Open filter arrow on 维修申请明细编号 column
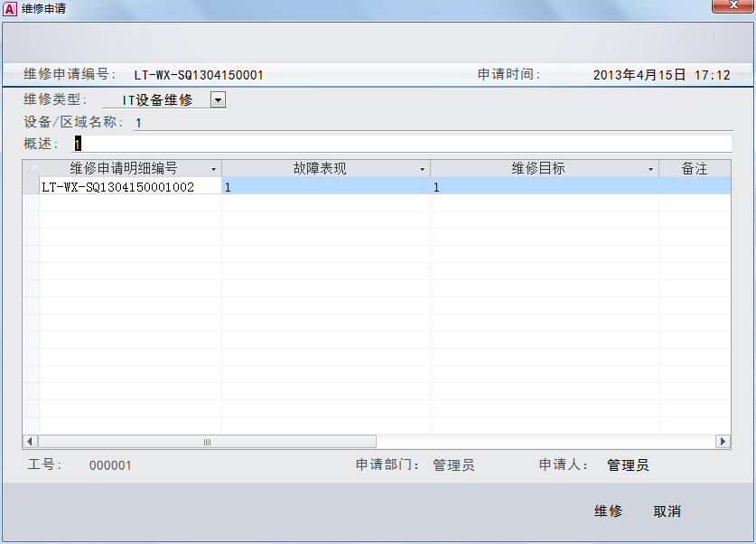The width and height of the screenshot is (756, 544). click(213, 169)
